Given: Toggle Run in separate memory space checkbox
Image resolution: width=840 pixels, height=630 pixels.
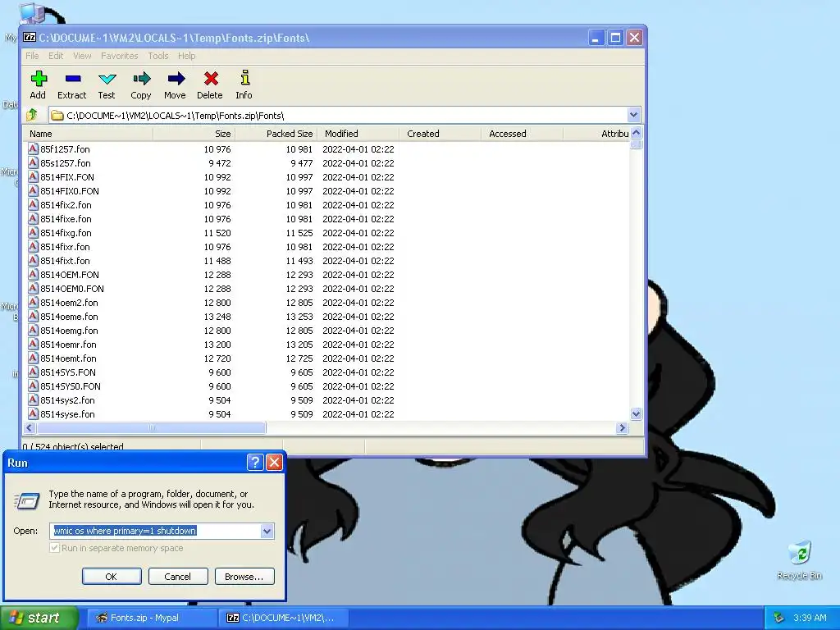Looking at the screenshot, I should click(x=55, y=547).
